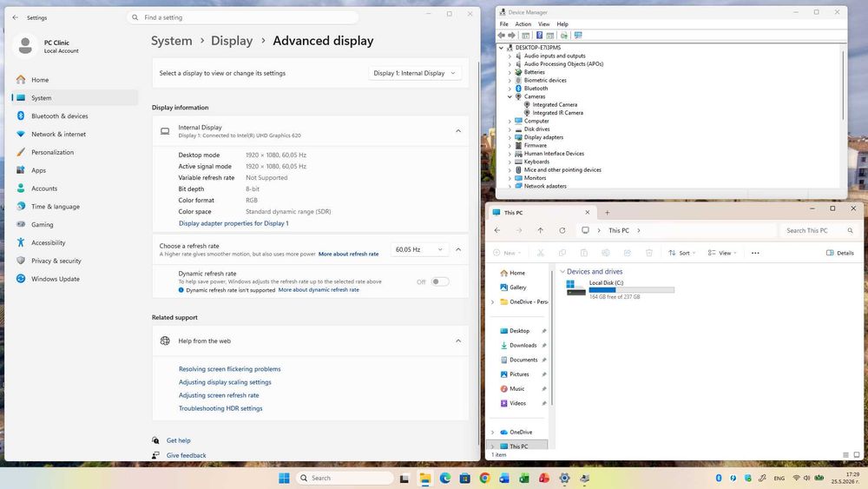Image resolution: width=868 pixels, height=489 pixels.
Task: Go back in the Settings window
Action: [x=15, y=17]
